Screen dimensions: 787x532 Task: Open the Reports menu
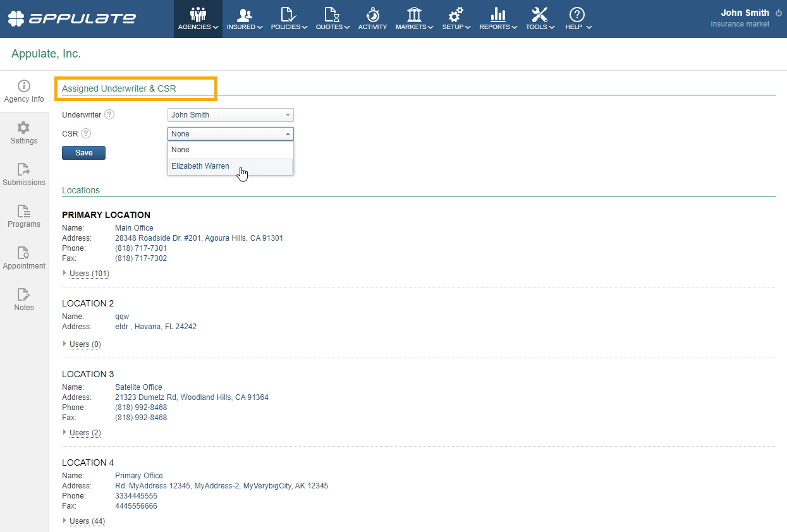[498, 19]
